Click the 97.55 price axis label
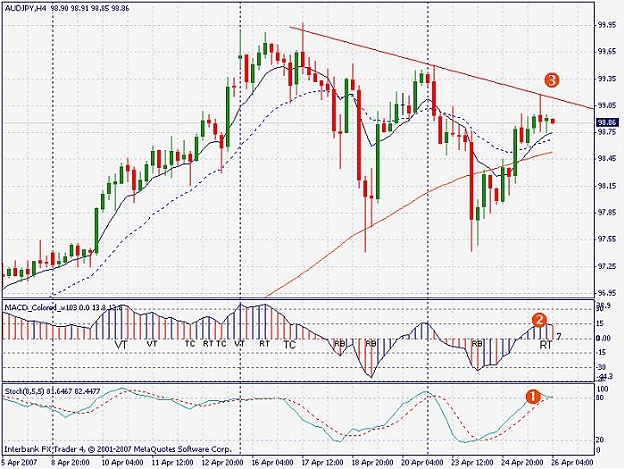 pyautogui.click(x=607, y=239)
